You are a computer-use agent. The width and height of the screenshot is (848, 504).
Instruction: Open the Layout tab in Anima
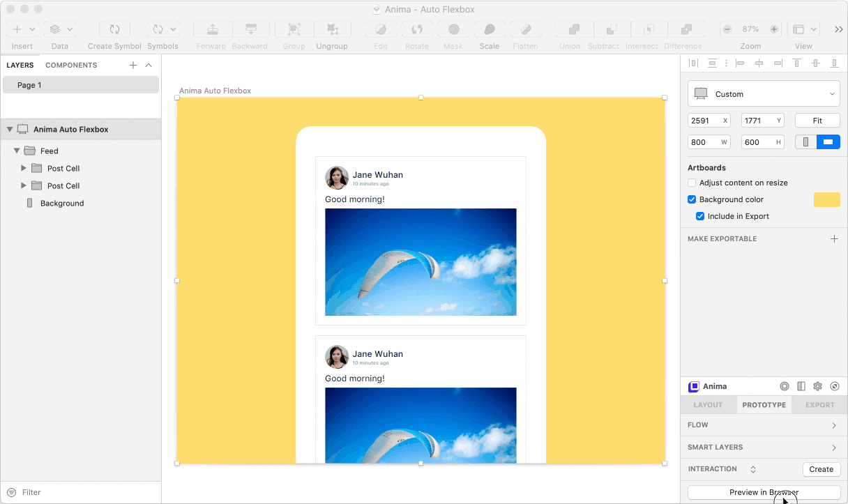coord(708,405)
